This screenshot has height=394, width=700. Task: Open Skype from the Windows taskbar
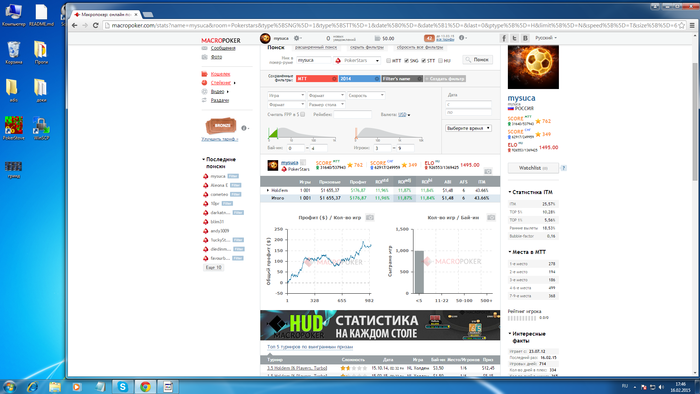pyautogui.click(x=122, y=386)
